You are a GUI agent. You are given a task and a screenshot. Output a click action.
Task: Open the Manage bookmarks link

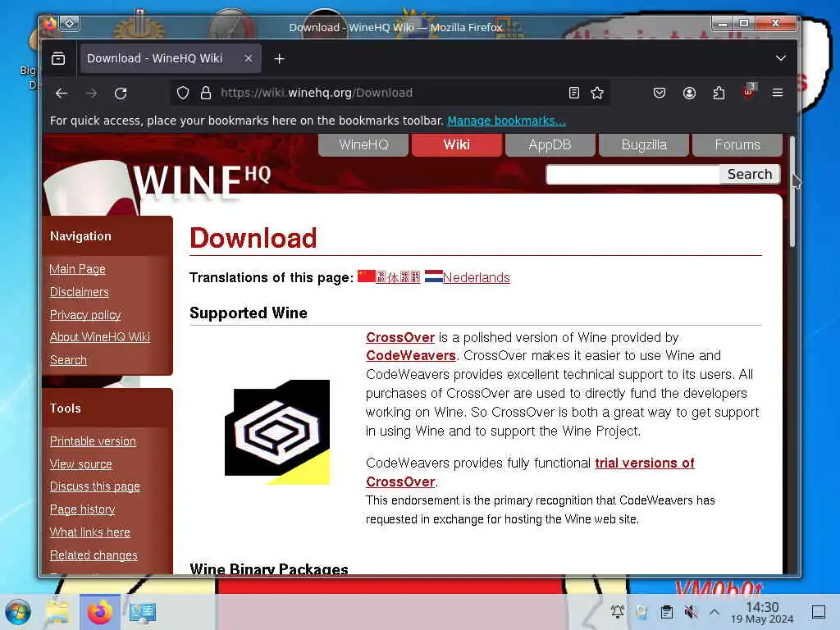(x=506, y=121)
